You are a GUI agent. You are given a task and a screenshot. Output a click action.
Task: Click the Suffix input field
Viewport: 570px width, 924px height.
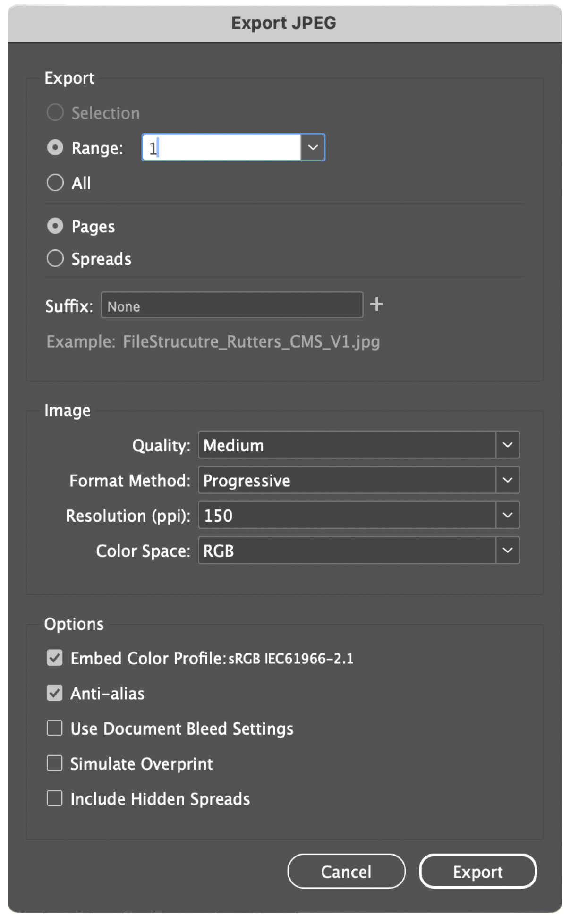[232, 305]
